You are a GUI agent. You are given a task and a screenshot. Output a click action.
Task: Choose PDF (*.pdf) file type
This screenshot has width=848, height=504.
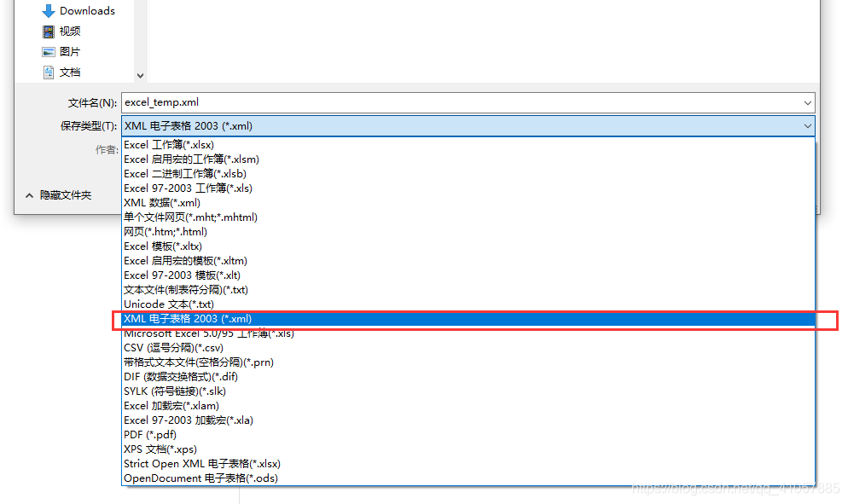point(468,435)
